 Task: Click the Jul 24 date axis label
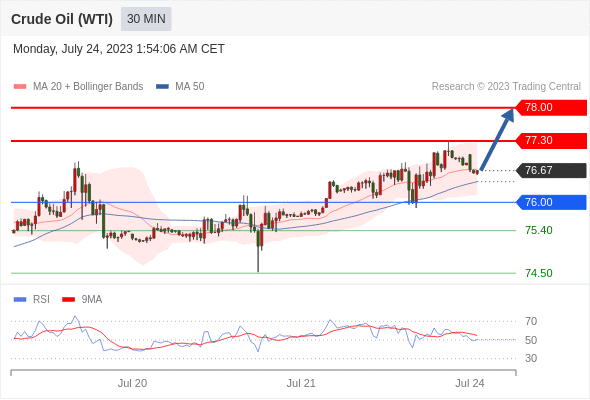coord(470,383)
